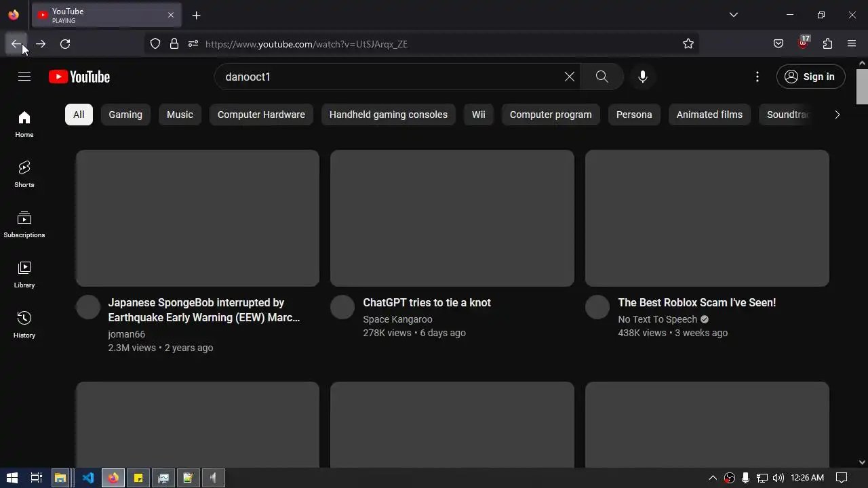Bookmark this page with the star icon

click(x=688, y=44)
